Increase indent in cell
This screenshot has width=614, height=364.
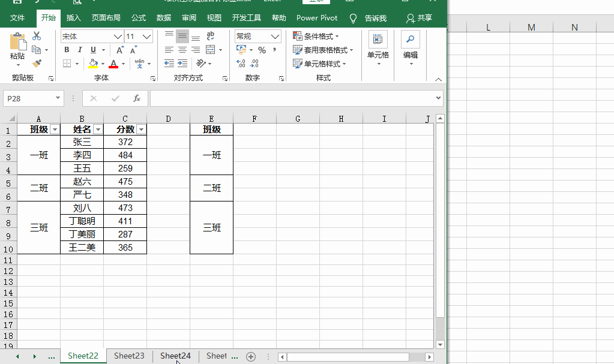pos(182,64)
